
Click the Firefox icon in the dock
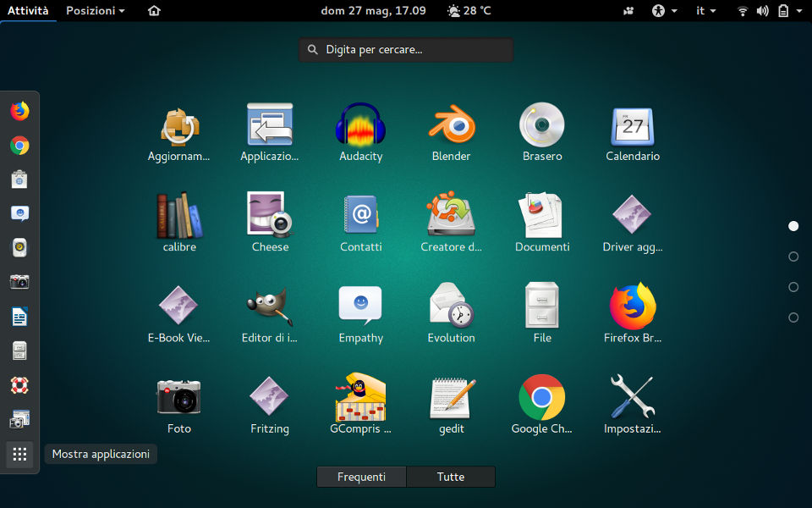(x=19, y=111)
